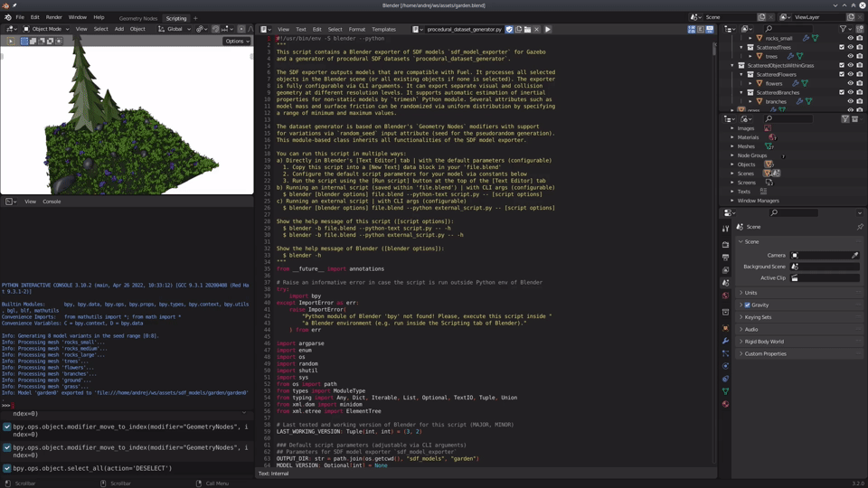Open text data-block browser dropdown

[x=418, y=29]
